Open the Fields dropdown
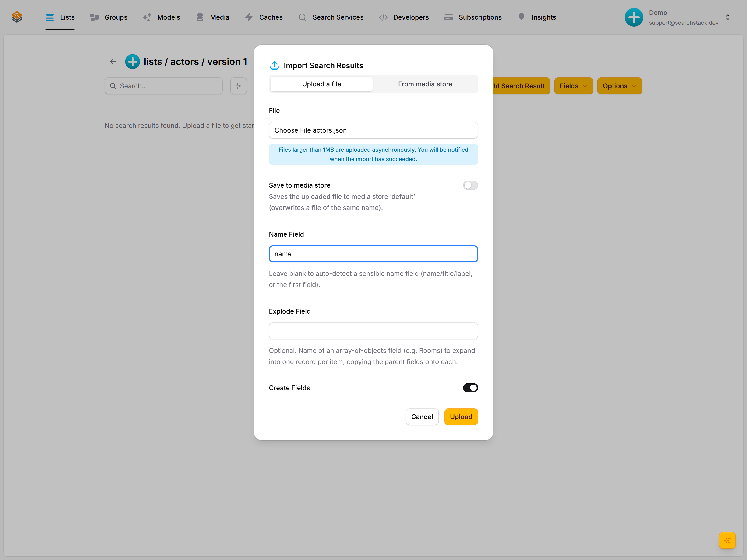The image size is (747, 560). pyautogui.click(x=573, y=86)
